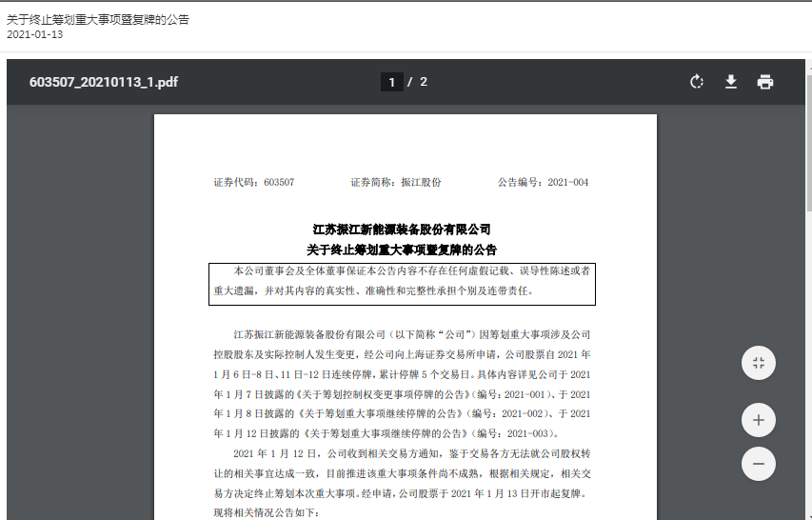Click line mentioning 编号：2021-003
Screen dimensions: 812x520
(x=386, y=434)
